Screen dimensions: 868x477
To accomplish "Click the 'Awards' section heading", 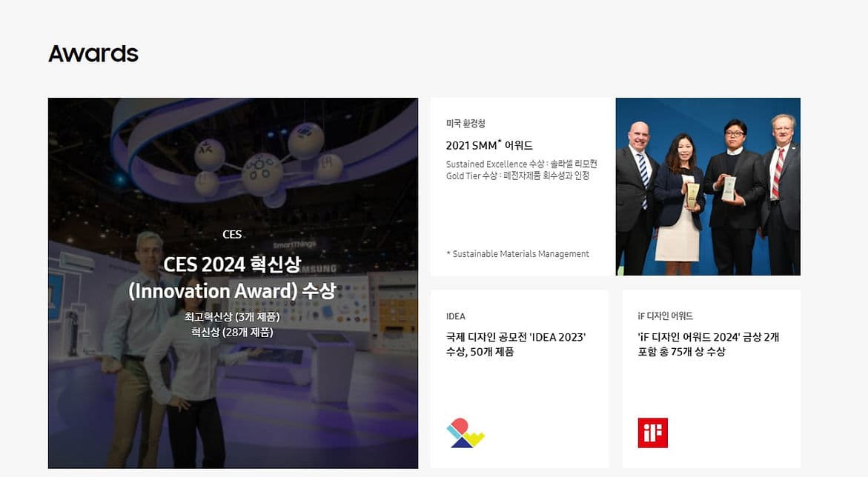I will click(x=93, y=53).
